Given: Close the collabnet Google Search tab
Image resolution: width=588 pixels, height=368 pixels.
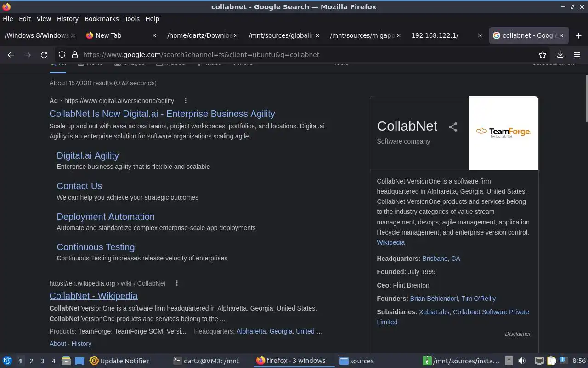Looking at the screenshot, I should coord(561,35).
